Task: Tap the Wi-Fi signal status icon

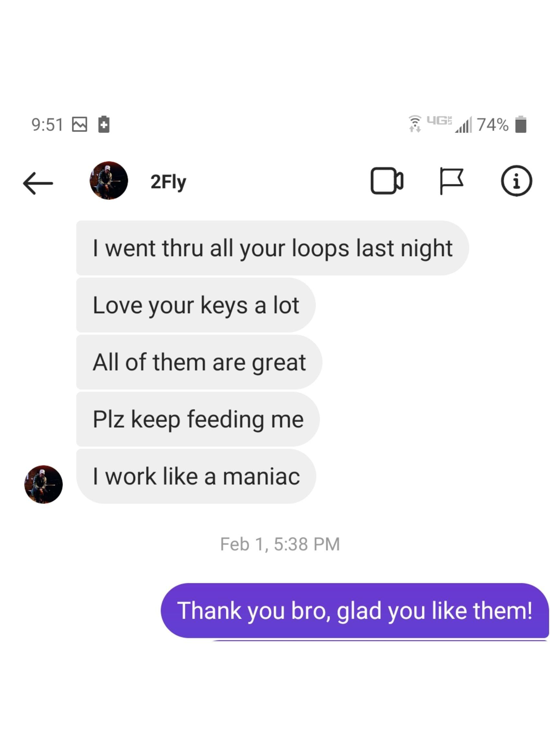Action: point(415,124)
